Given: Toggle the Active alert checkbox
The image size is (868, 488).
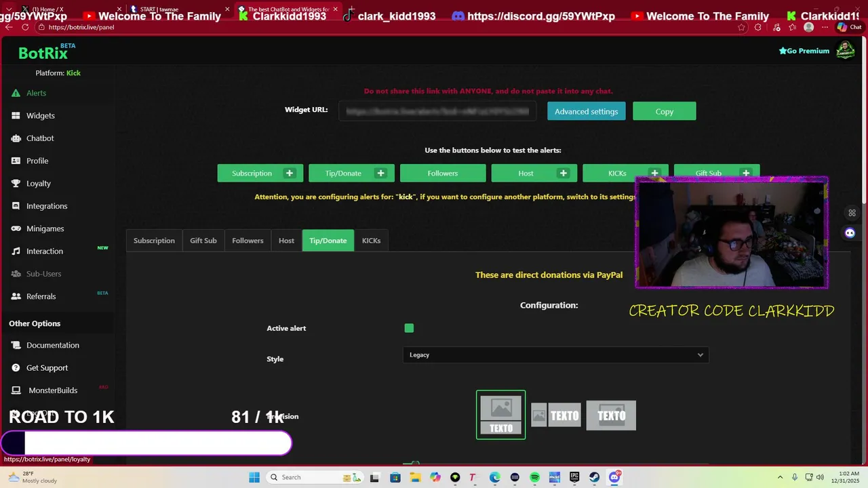Looking at the screenshot, I should [409, 328].
